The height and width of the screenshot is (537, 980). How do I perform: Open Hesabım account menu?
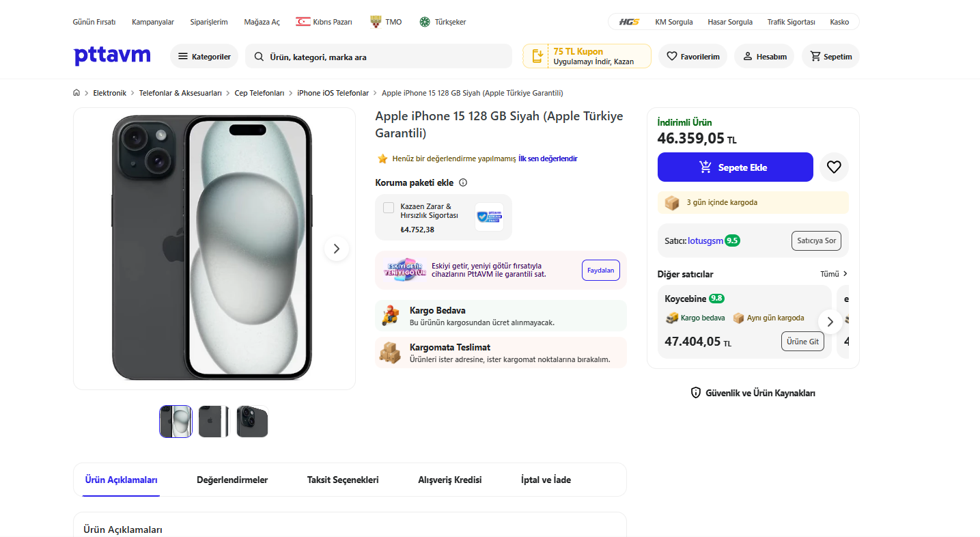[764, 57]
